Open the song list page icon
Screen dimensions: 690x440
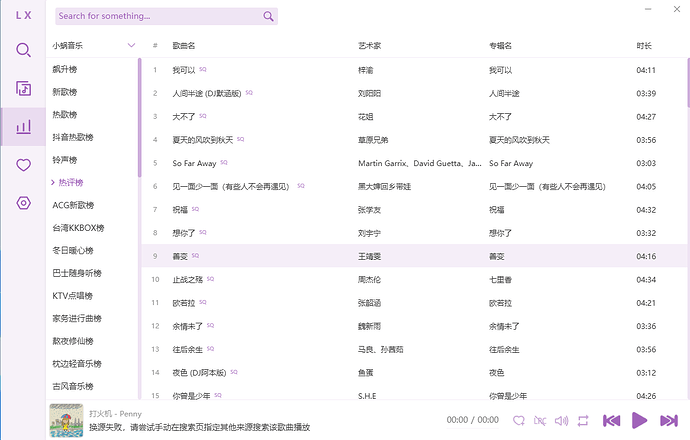click(x=23, y=88)
